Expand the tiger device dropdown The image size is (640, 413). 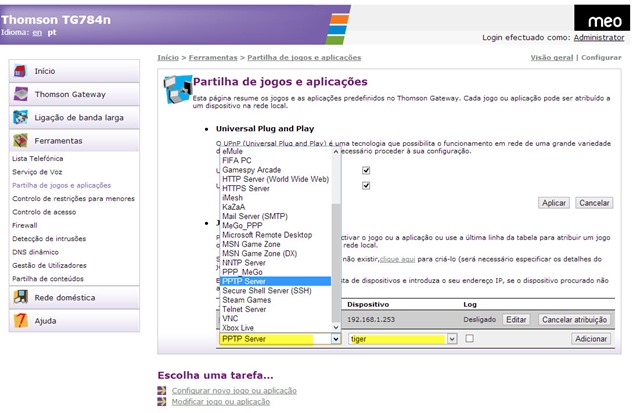point(452,339)
